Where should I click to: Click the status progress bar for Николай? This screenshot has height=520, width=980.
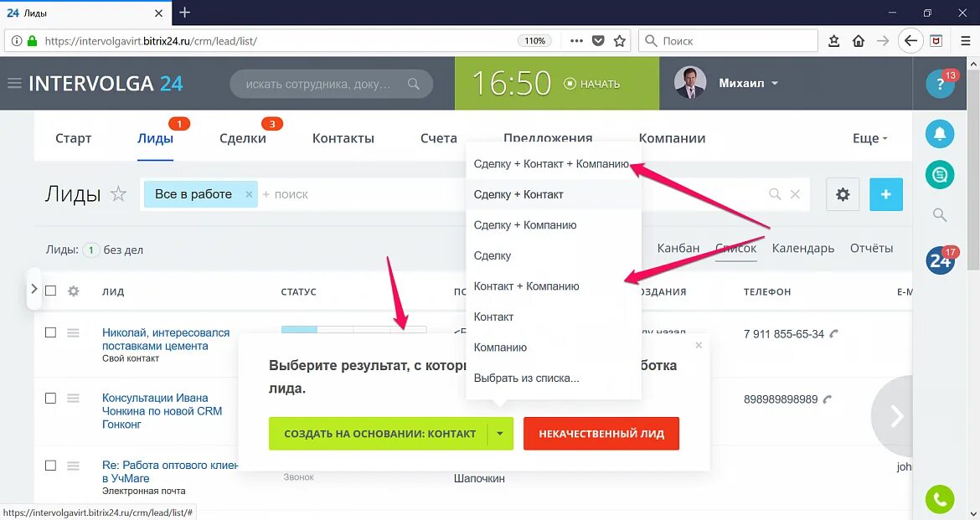353,329
